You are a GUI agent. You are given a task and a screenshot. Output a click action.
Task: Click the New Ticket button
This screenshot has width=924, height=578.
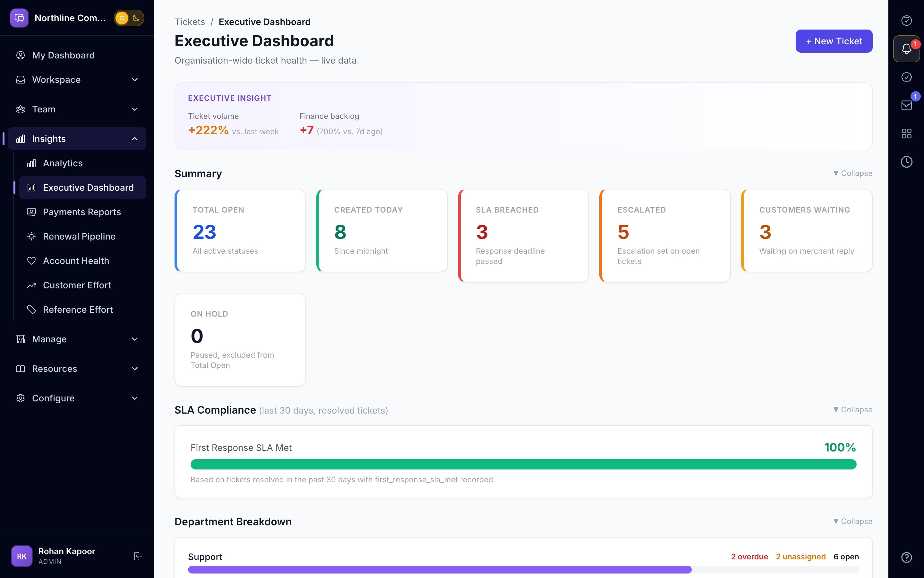(x=834, y=41)
